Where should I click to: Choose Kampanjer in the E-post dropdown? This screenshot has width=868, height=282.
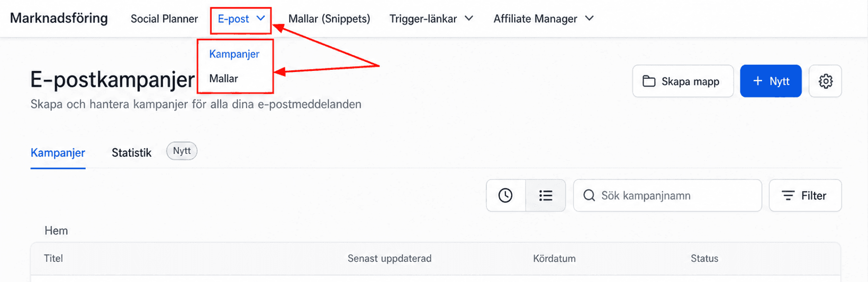click(x=234, y=54)
